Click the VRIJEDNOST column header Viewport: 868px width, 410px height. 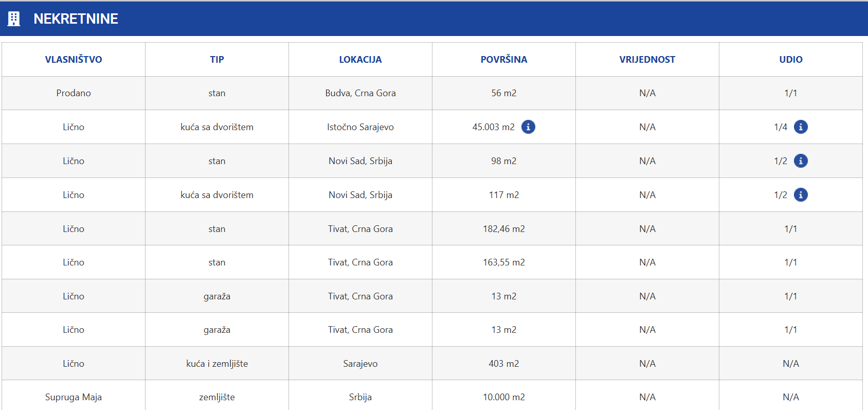coord(647,60)
